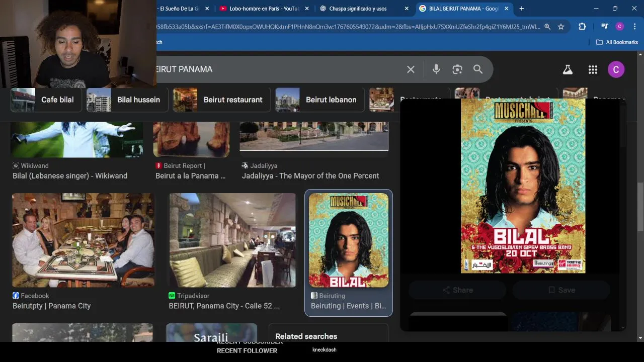Viewport: 644px width, 362px height.
Task: Open Google Lens image search icon
Action: (457, 69)
